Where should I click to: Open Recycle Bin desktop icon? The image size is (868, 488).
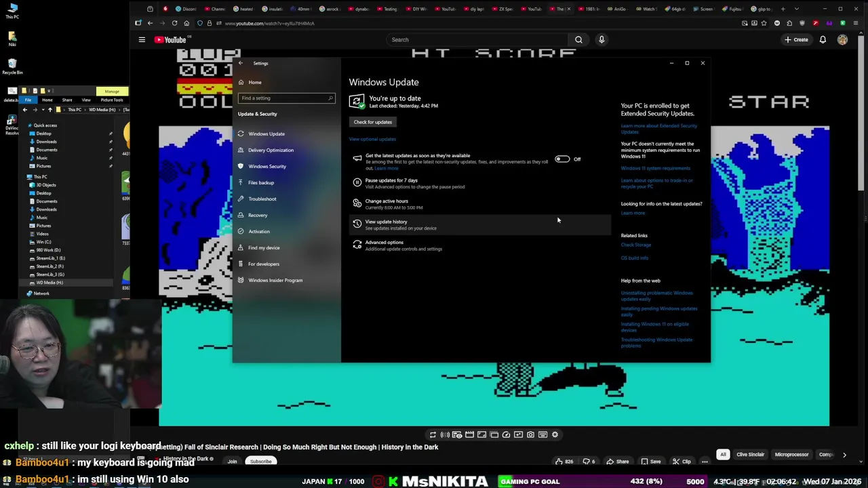pyautogui.click(x=12, y=65)
